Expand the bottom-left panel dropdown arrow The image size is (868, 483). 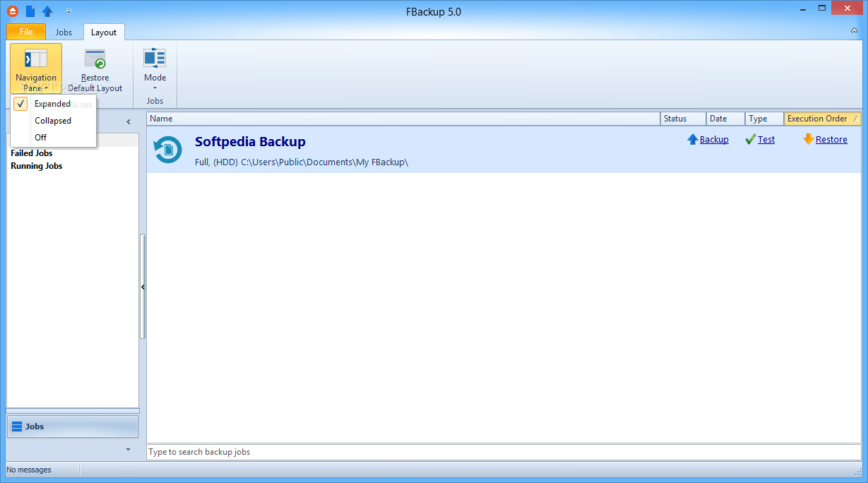click(x=128, y=449)
